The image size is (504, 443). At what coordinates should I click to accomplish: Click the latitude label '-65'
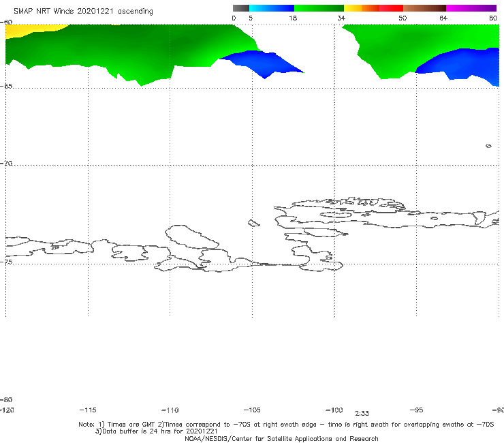[6, 87]
